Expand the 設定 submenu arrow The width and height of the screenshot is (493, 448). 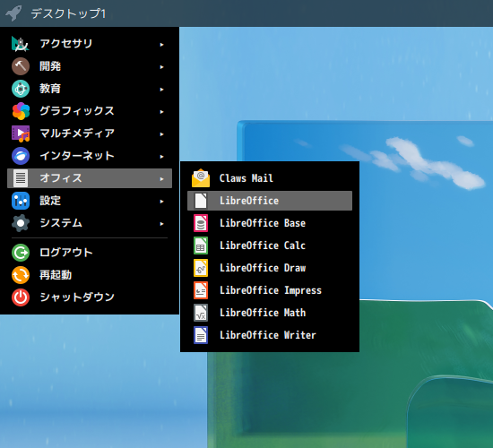tap(161, 202)
